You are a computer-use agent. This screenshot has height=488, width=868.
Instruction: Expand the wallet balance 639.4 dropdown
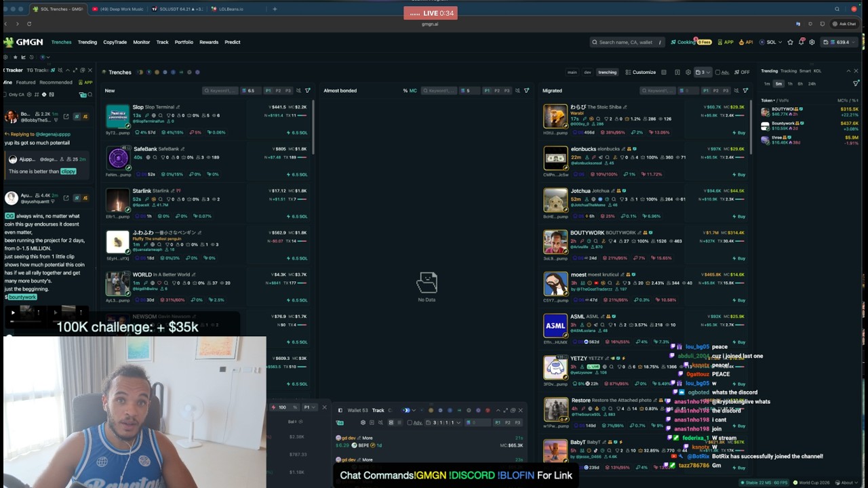[839, 42]
